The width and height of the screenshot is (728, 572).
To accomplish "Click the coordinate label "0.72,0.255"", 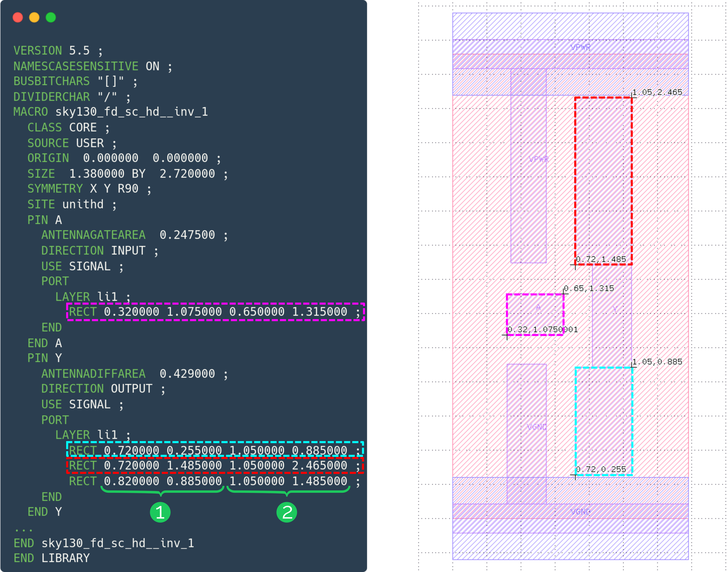I will pos(601,469).
